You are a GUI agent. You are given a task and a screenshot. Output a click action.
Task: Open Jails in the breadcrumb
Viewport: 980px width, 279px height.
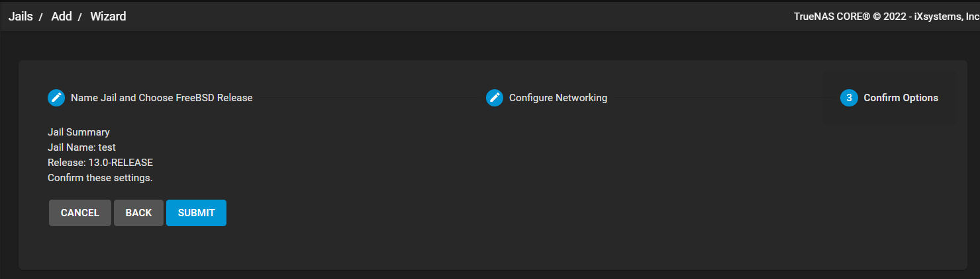21,17
